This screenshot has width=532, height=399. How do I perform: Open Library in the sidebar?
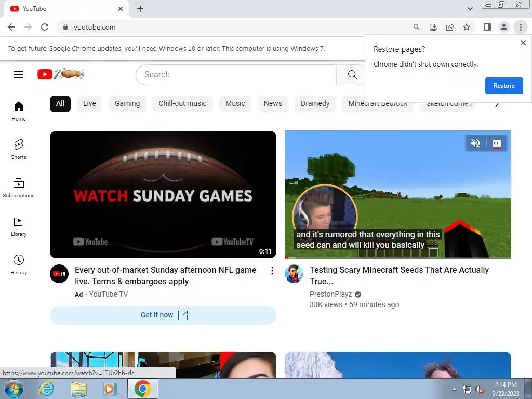19,227
